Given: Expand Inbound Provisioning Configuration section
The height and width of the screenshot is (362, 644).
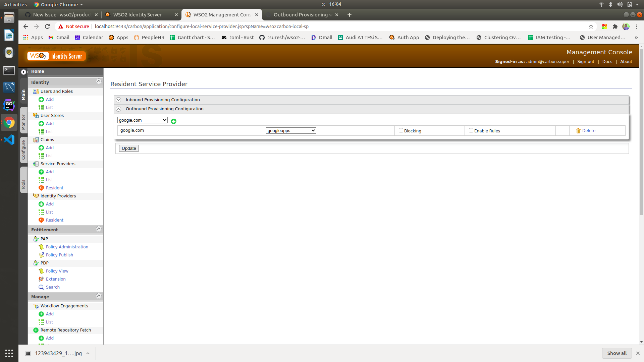Looking at the screenshot, I should [162, 100].
